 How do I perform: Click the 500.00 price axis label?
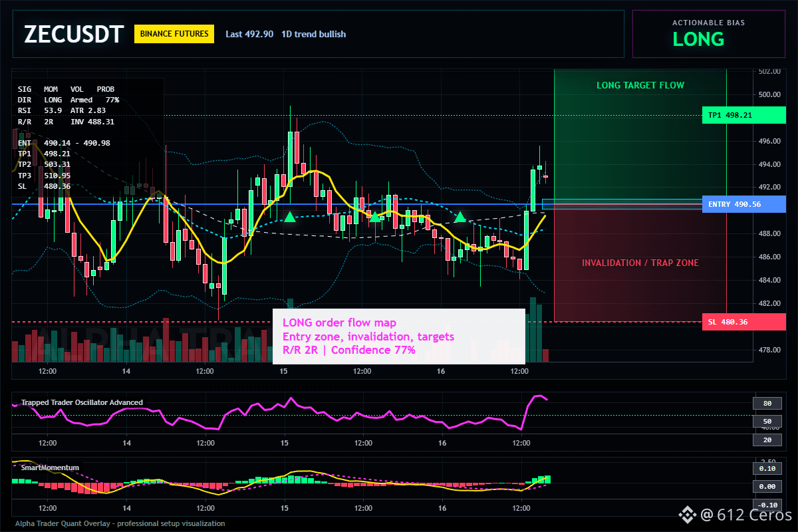(769, 94)
